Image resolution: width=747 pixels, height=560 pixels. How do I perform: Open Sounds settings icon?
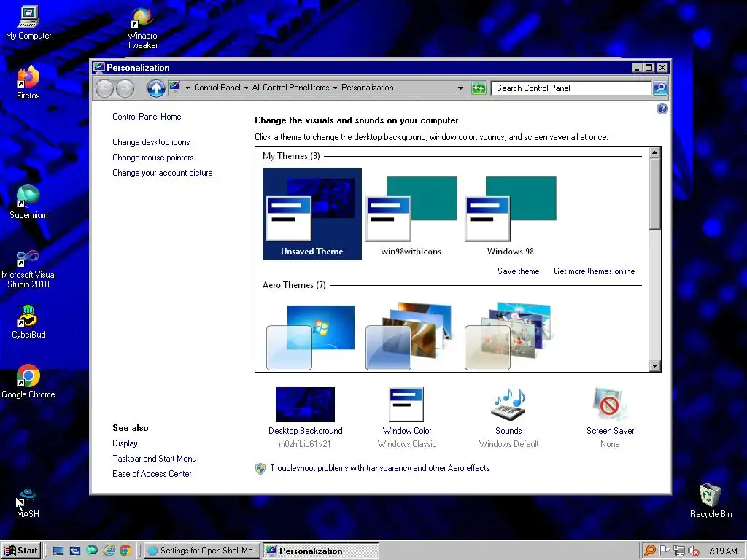508,404
